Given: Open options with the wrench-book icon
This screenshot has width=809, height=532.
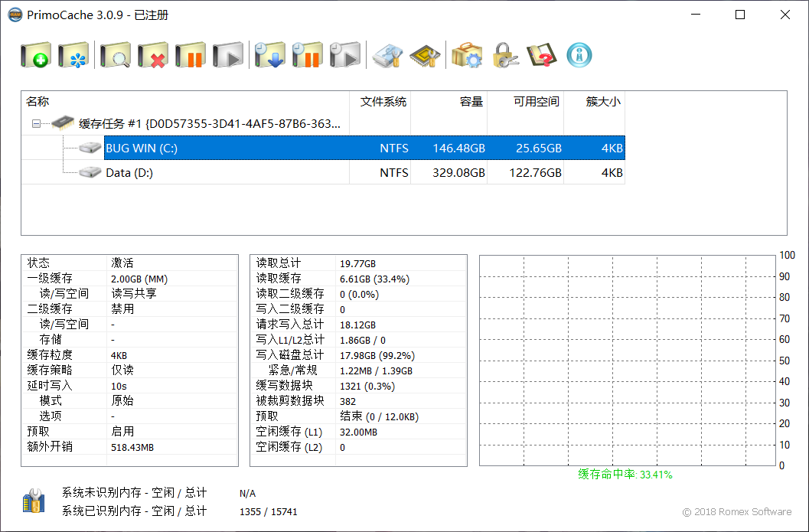Looking at the screenshot, I should pos(387,55).
